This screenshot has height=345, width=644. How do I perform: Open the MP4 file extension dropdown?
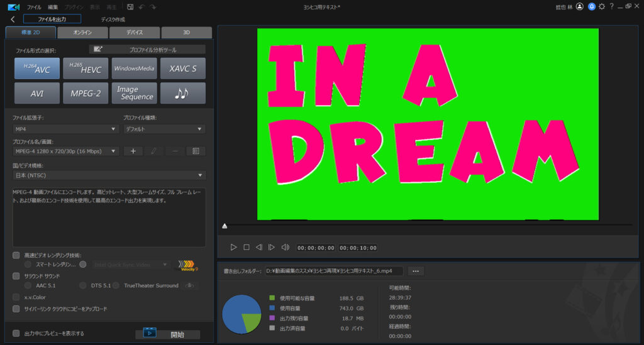coord(66,129)
